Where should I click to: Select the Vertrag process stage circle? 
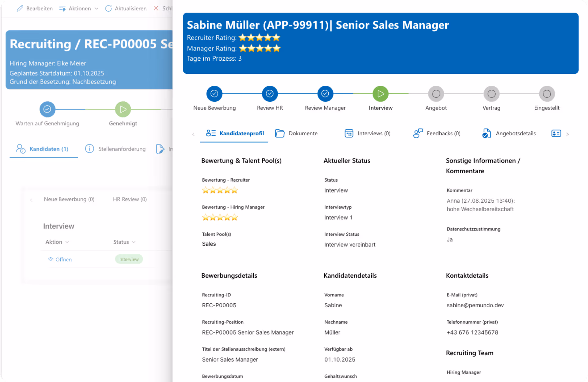pos(491,94)
